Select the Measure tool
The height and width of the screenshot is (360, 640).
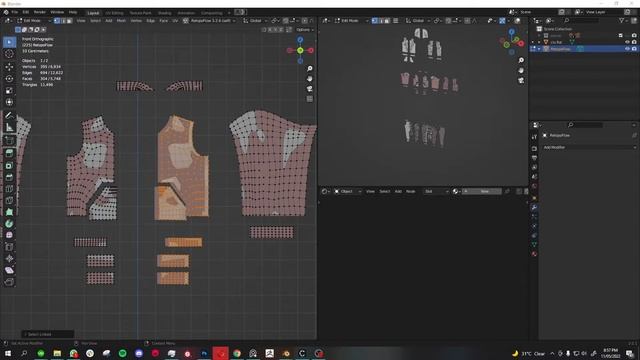pos(9,128)
